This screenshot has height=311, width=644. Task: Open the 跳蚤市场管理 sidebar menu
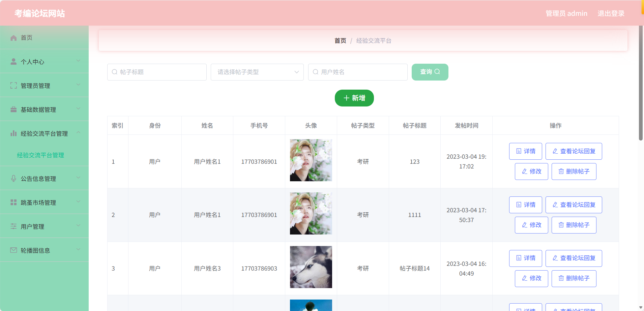coord(44,202)
